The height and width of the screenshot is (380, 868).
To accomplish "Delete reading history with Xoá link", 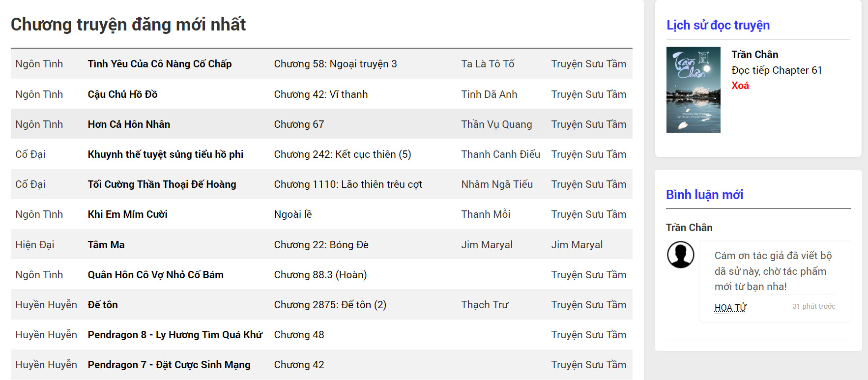I will [x=740, y=86].
